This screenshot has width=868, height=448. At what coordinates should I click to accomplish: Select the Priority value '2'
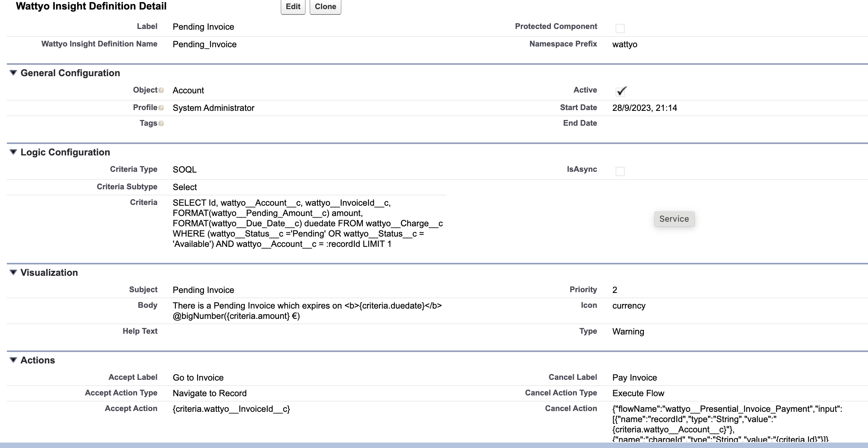pos(615,290)
